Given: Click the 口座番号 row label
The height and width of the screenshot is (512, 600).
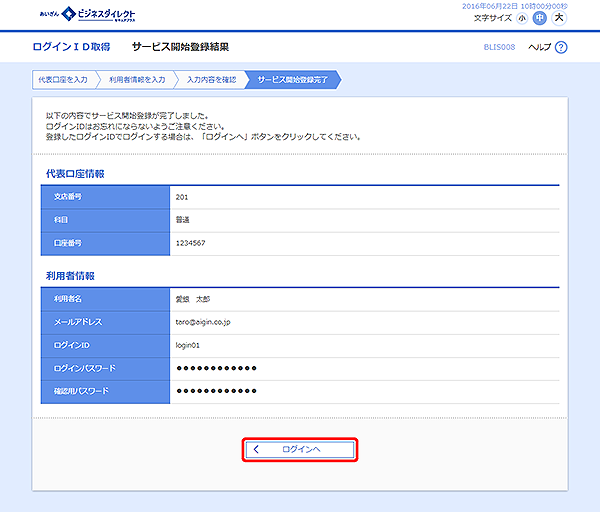Looking at the screenshot, I should pos(68,243).
